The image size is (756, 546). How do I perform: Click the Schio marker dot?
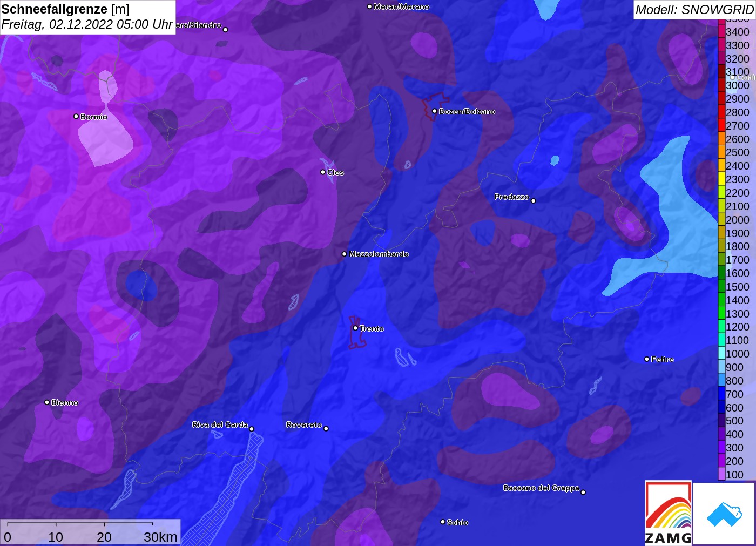(x=443, y=522)
